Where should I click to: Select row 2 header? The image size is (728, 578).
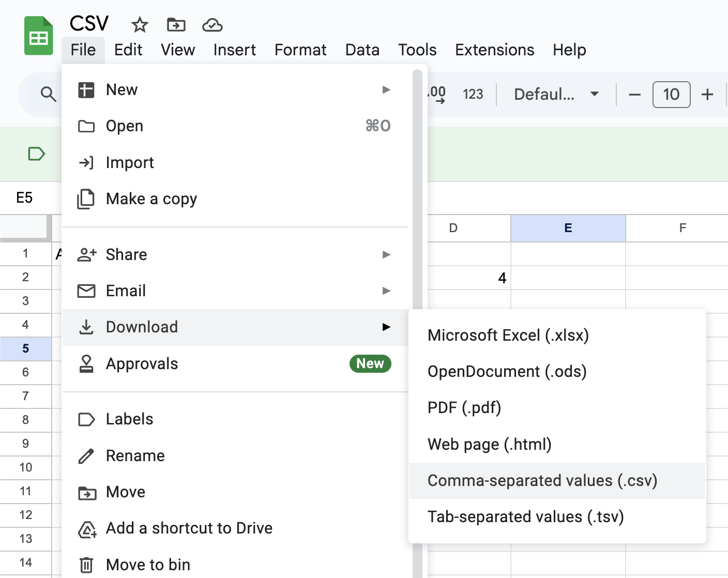25,278
